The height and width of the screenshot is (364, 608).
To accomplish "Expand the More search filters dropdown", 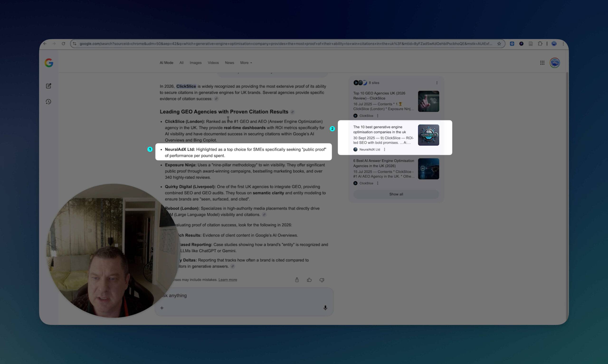I will tap(246, 63).
